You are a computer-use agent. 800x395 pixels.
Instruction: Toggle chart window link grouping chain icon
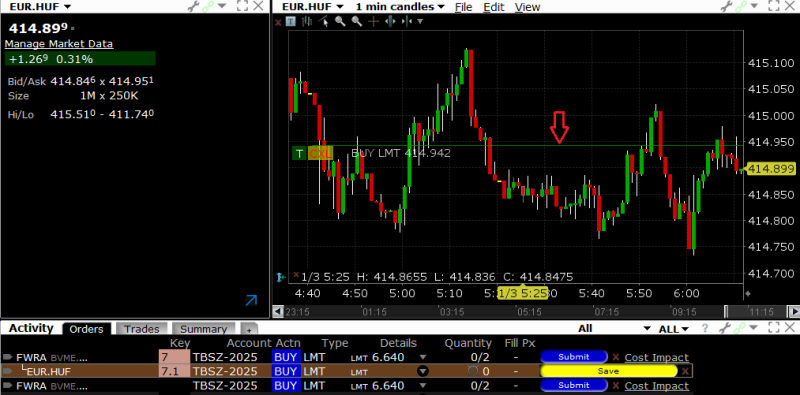[740, 7]
